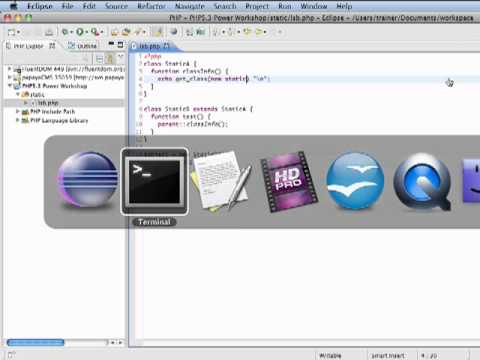The width and height of the screenshot is (480, 360).
Task: Open the Run menu
Action: pos(285,6)
